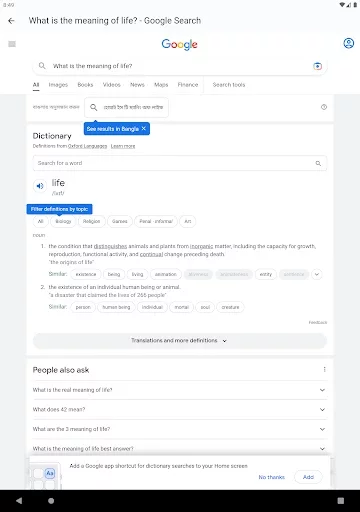Add the Google dictionary shortcut
The height and width of the screenshot is (512, 360).
[308, 477]
